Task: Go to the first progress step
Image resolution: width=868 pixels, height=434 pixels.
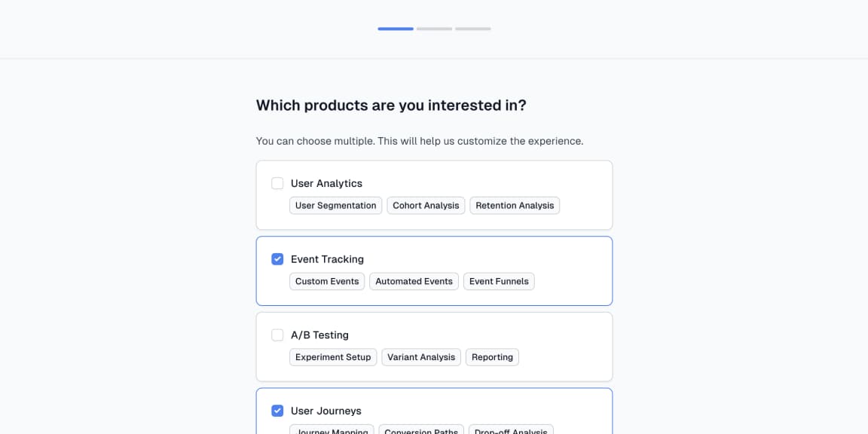Action: click(x=396, y=29)
